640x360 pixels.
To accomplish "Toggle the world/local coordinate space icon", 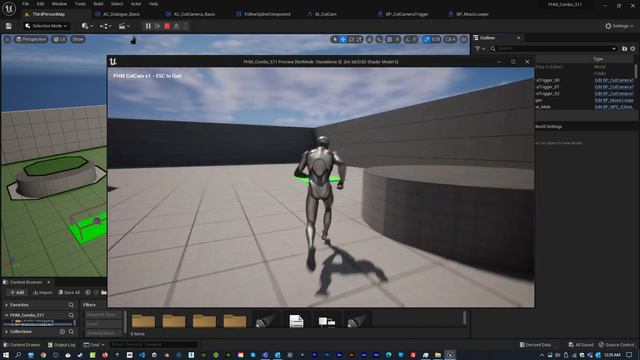I will 369,39.
